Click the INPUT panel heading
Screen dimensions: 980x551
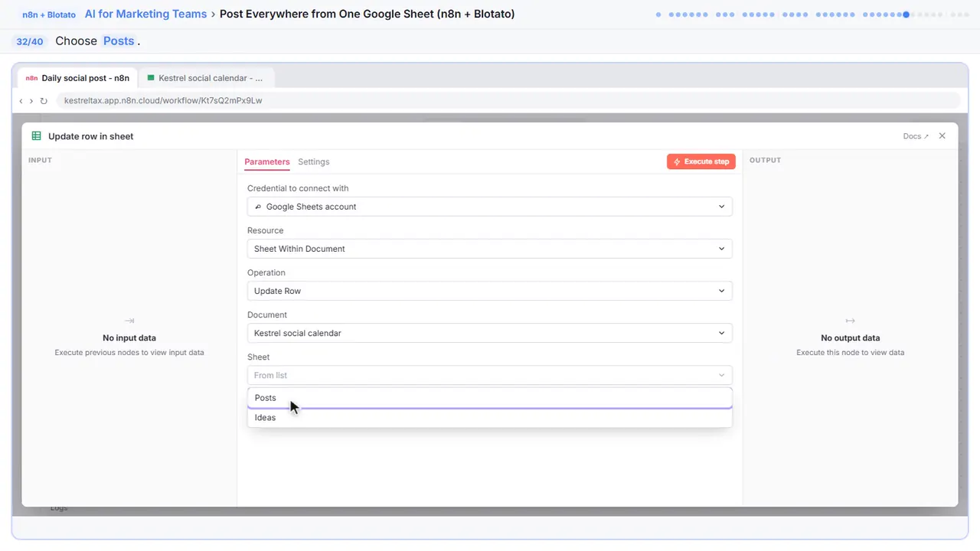40,160
